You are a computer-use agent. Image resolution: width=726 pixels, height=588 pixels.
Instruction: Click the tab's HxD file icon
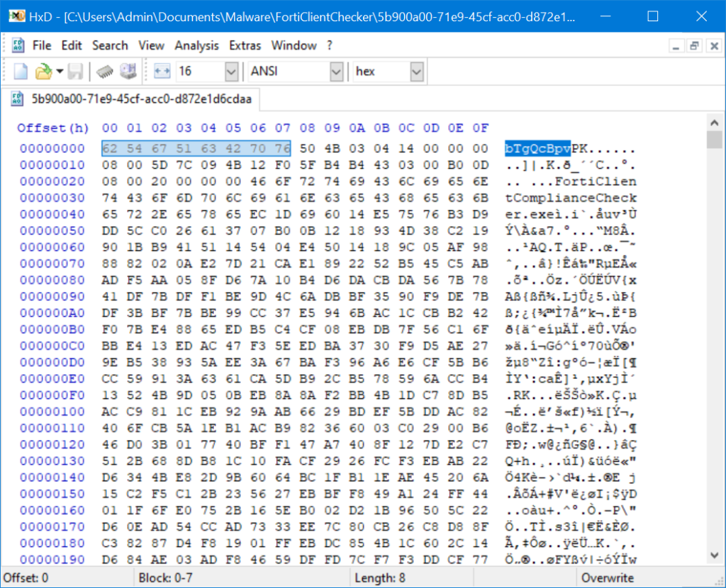(x=18, y=100)
